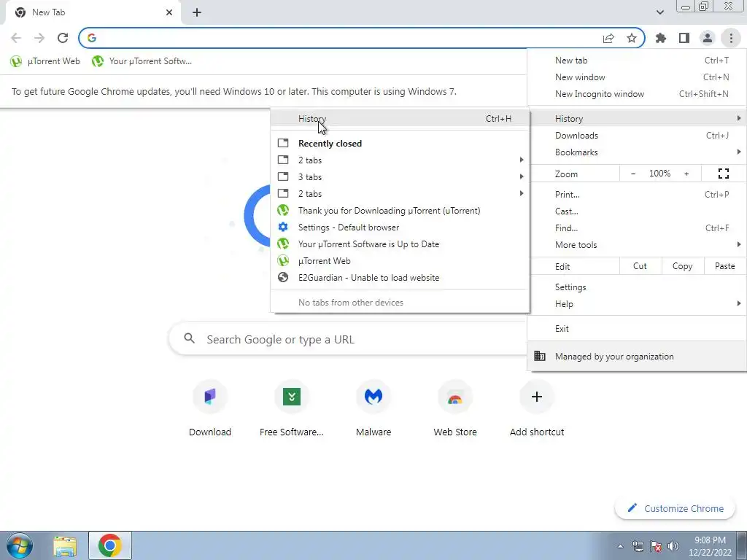Click the back navigation arrow

(x=16, y=38)
